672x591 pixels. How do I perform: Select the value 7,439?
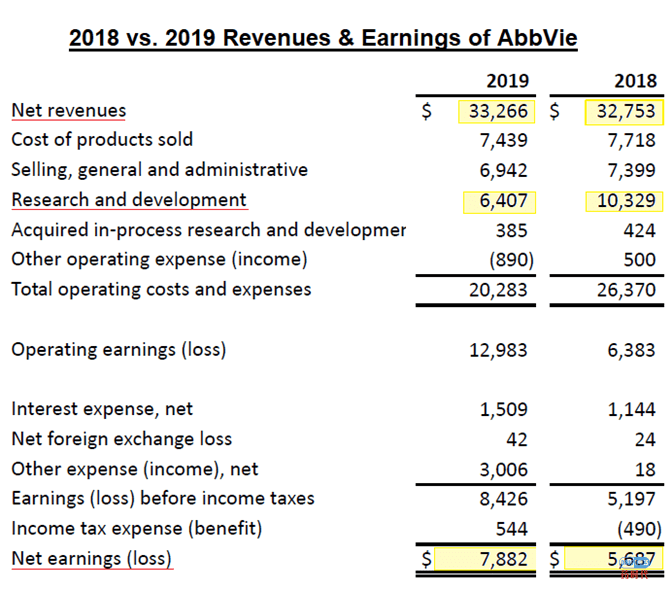pos(504,141)
